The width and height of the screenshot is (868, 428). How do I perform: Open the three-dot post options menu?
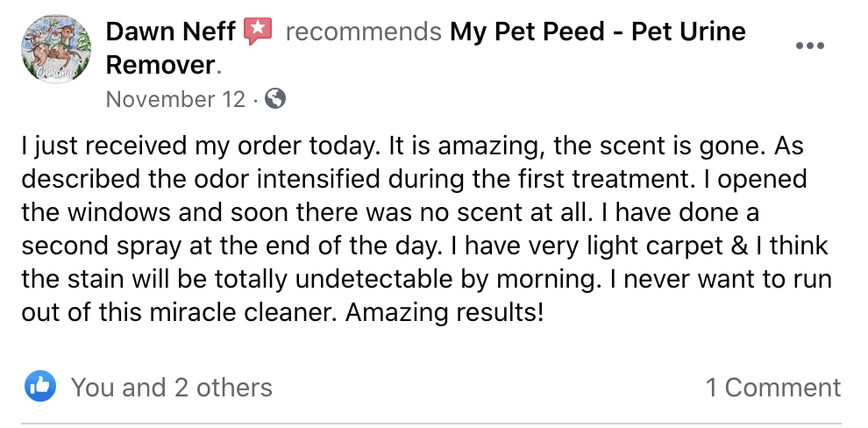809,46
